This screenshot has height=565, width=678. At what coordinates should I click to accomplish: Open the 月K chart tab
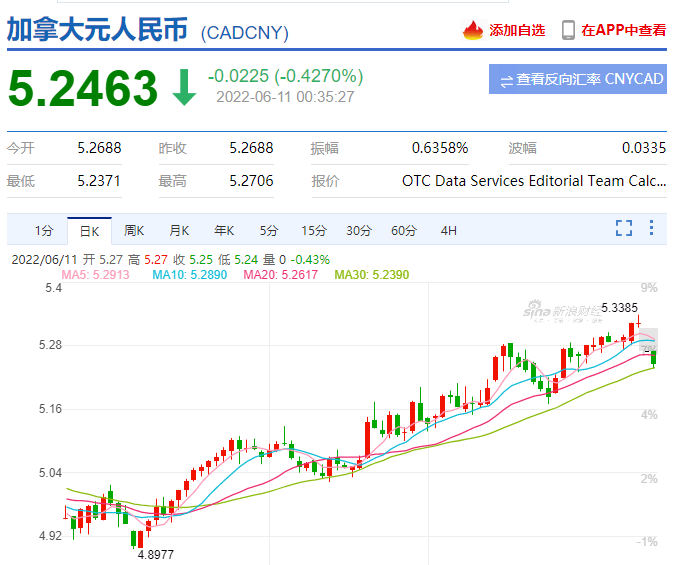pyautogui.click(x=179, y=231)
